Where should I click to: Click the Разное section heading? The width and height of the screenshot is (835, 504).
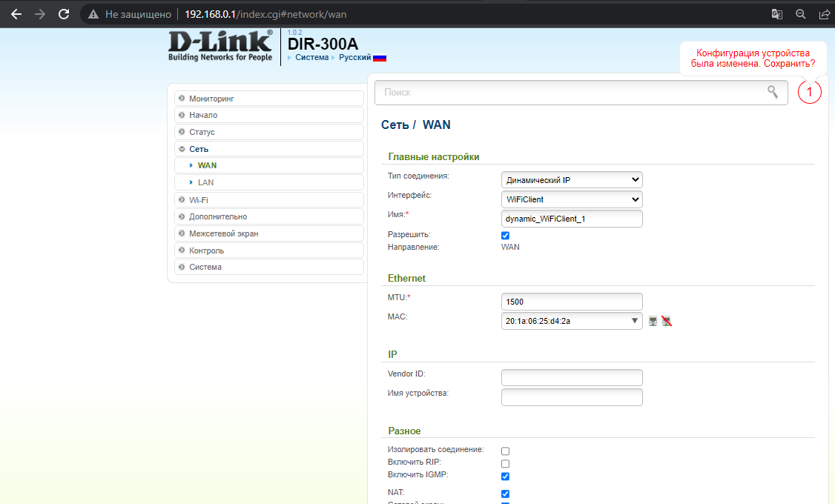tap(404, 431)
